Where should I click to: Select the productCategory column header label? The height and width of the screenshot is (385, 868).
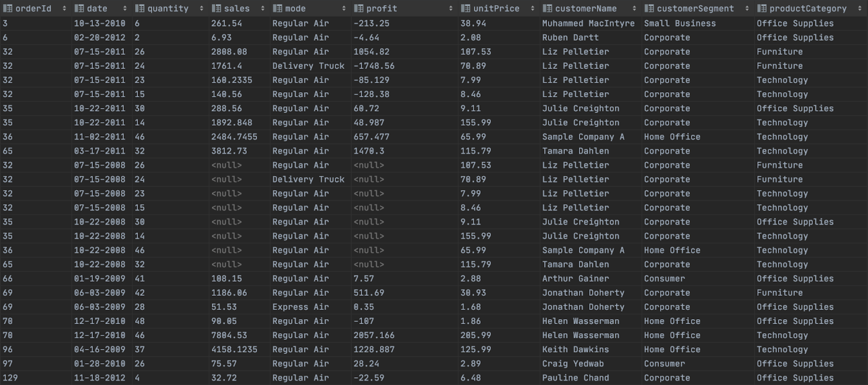pos(808,9)
